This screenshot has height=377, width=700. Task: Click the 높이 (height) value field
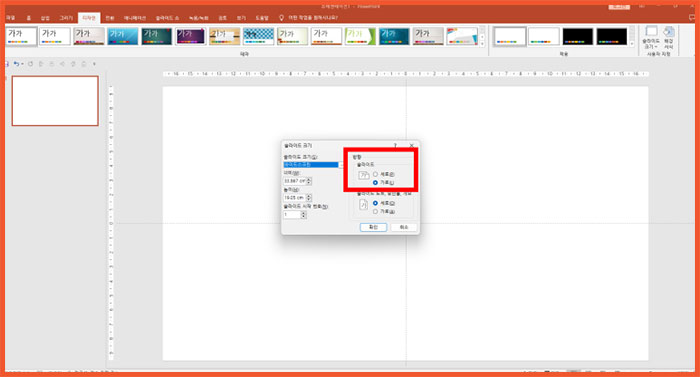pyautogui.click(x=295, y=197)
